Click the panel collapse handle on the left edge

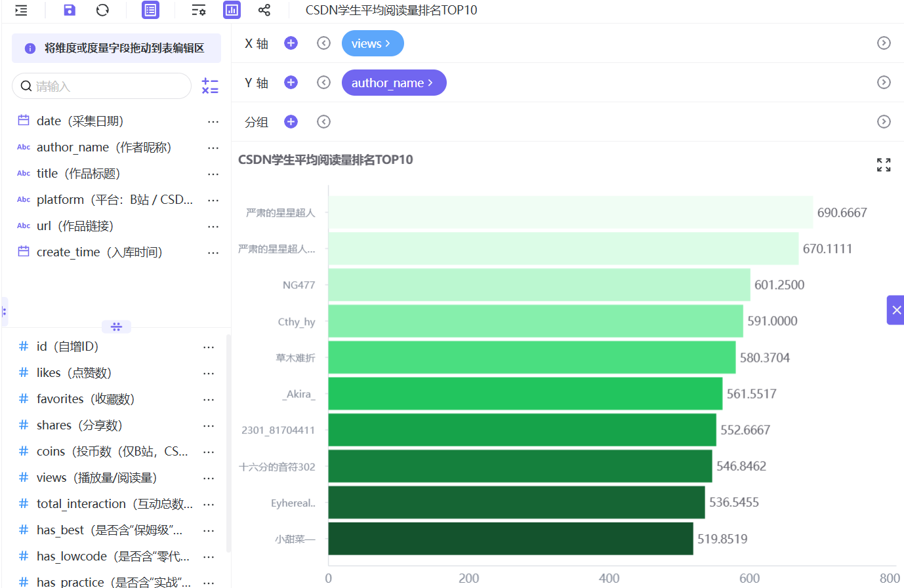pos(4,312)
